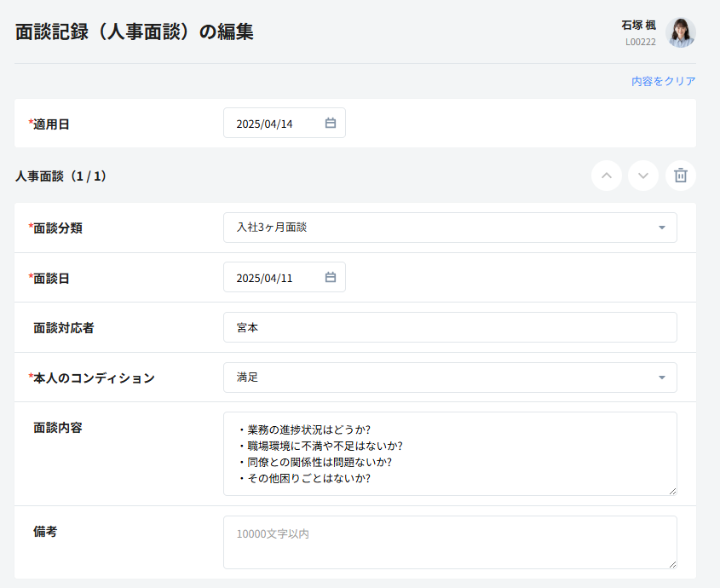Click the user name 石塚 楓
Image resolution: width=720 pixels, height=588 pixels.
click(638, 26)
